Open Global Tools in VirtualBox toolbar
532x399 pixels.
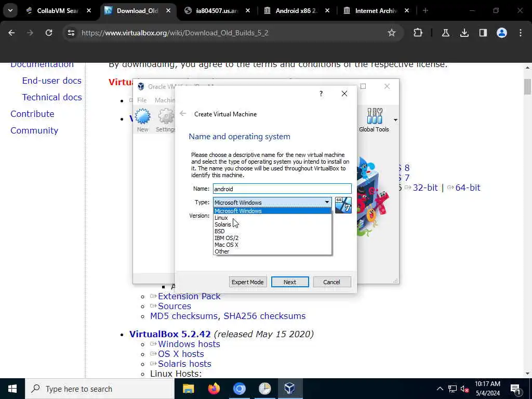[x=374, y=120]
